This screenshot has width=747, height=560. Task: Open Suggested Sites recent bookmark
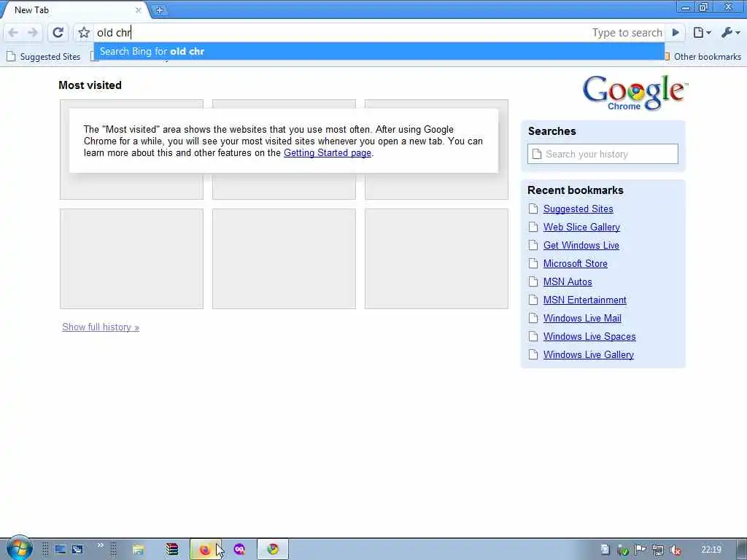pos(578,209)
